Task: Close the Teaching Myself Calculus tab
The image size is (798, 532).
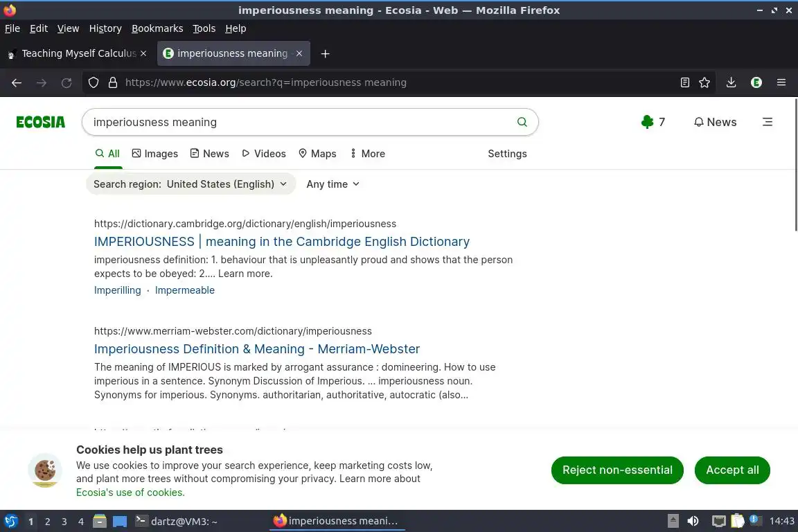Action: [x=143, y=53]
